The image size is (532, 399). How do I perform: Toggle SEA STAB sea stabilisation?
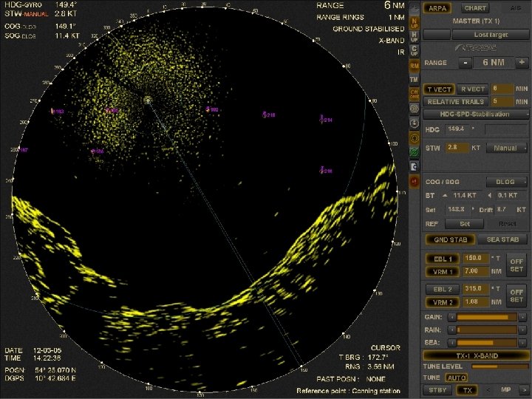tap(502, 239)
